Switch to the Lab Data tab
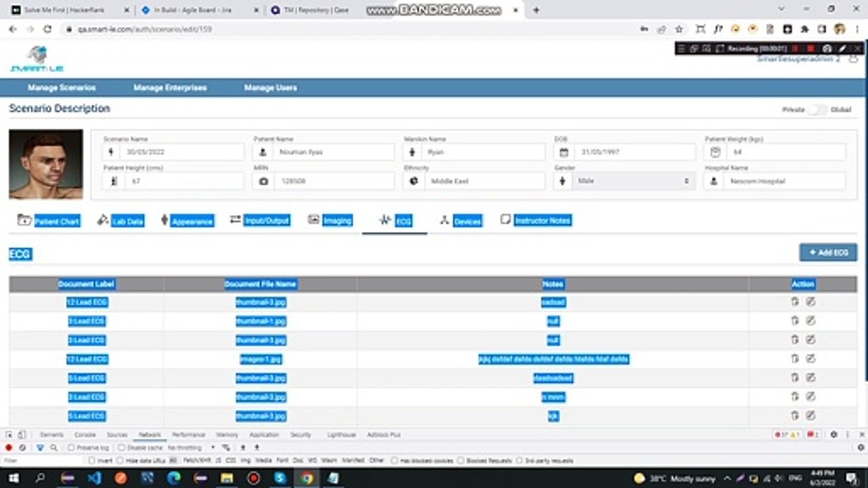 121,221
